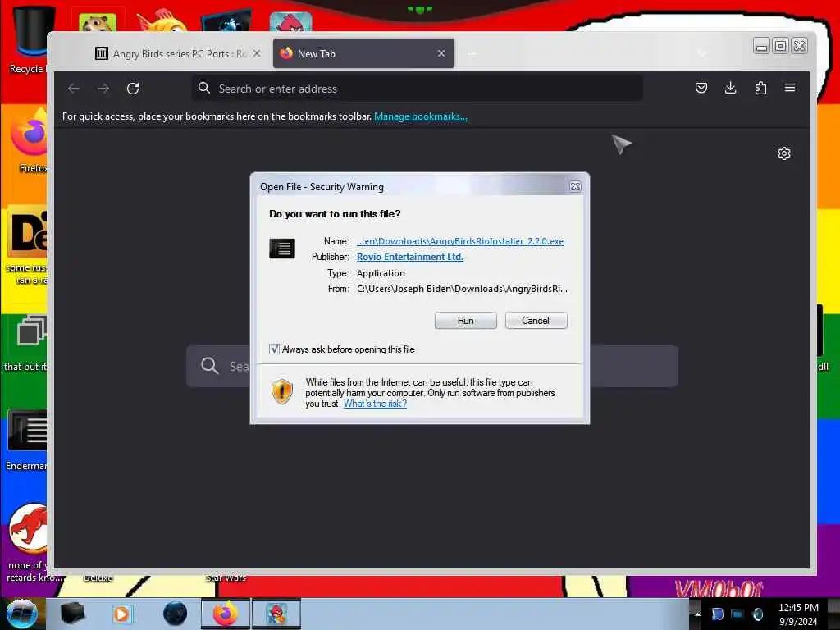The image size is (840, 630).
Task: Click the From path C:\Users\Joseph Biden text
Action: (x=462, y=289)
